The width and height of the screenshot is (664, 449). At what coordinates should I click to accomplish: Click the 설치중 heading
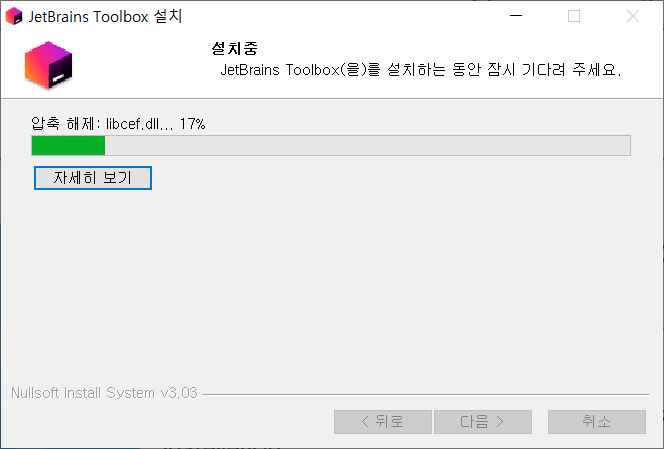coord(234,48)
